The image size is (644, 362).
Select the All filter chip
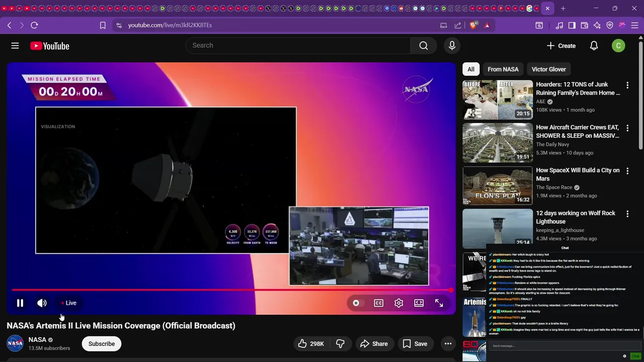(x=471, y=69)
